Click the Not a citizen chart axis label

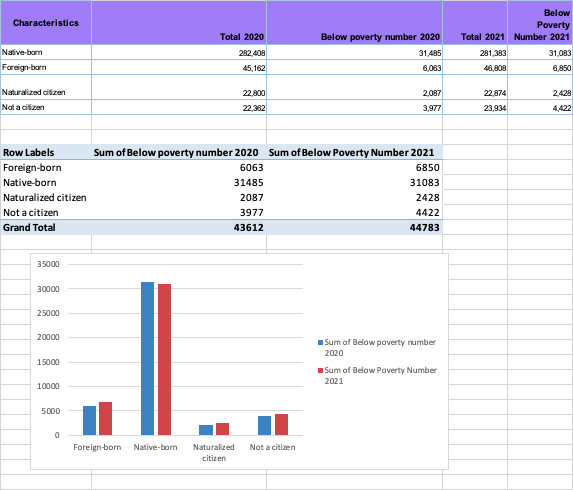(x=272, y=447)
